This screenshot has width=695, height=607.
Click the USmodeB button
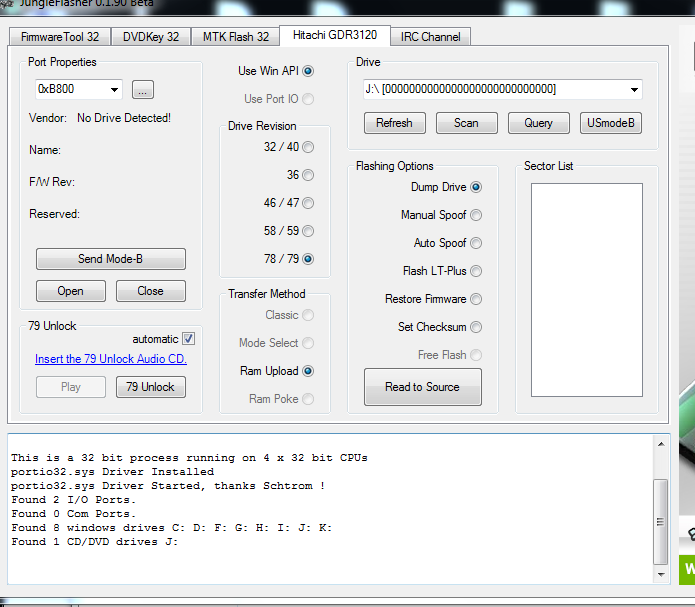[x=611, y=123]
